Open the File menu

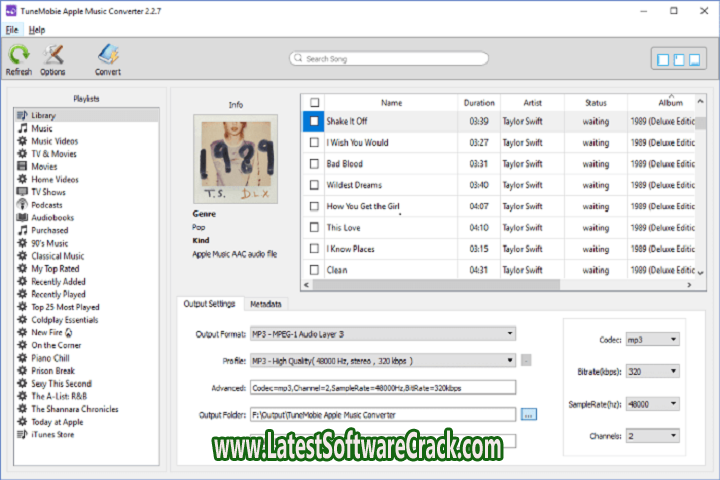pos(12,30)
